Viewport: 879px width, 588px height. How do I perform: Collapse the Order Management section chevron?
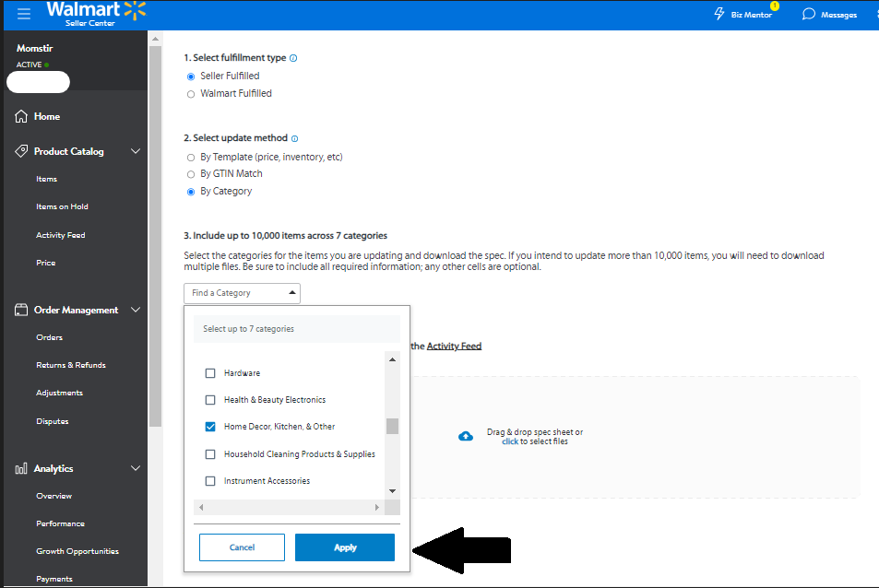(135, 310)
